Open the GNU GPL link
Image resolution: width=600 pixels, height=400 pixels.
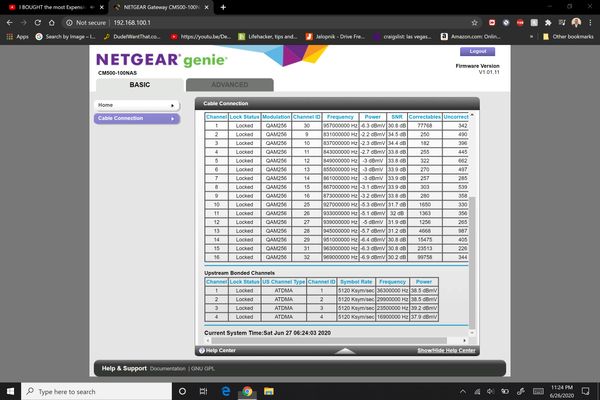[x=202, y=369]
